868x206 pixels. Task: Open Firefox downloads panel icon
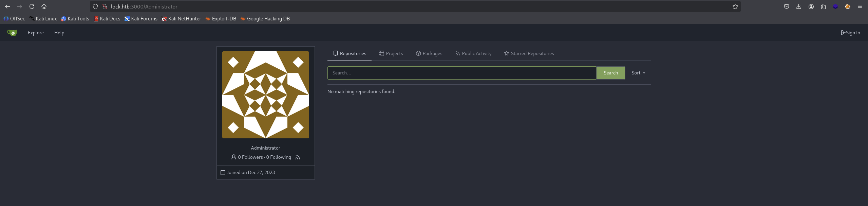point(798,6)
